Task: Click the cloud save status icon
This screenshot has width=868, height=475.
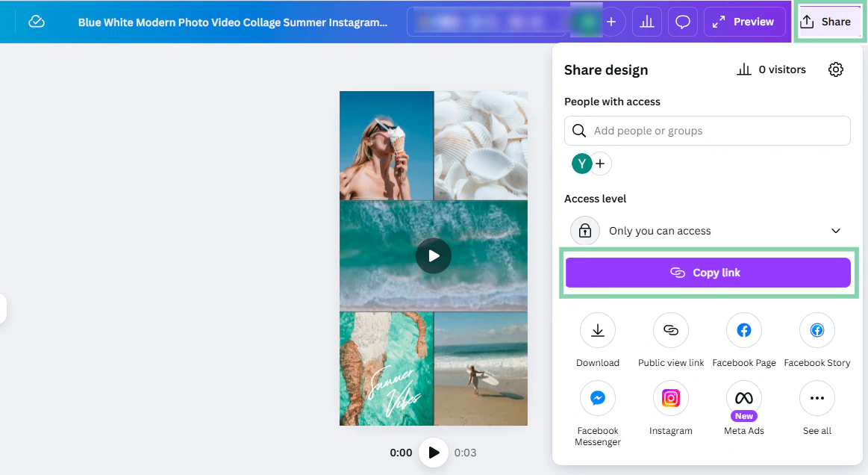Action: click(x=37, y=22)
